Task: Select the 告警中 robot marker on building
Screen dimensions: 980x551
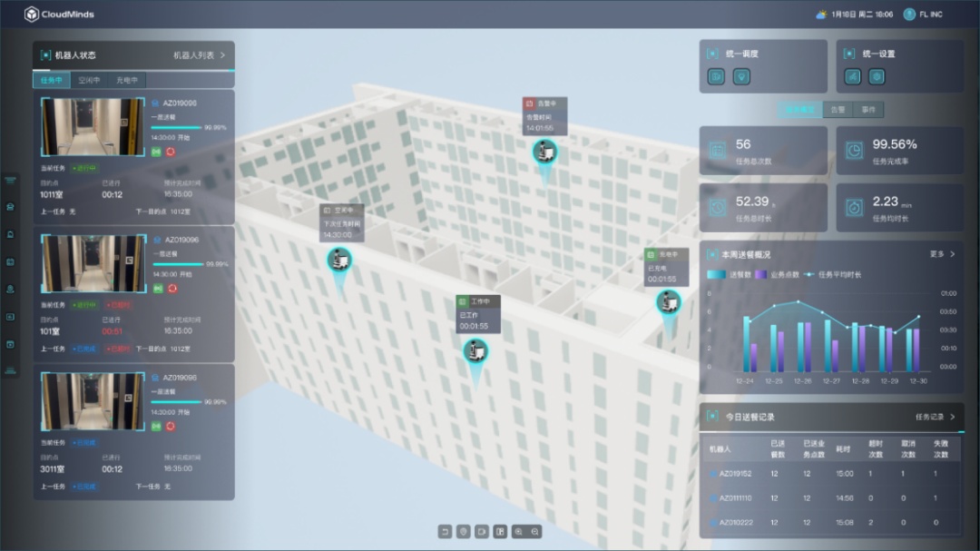Action: pyautogui.click(x=544, y=152)
